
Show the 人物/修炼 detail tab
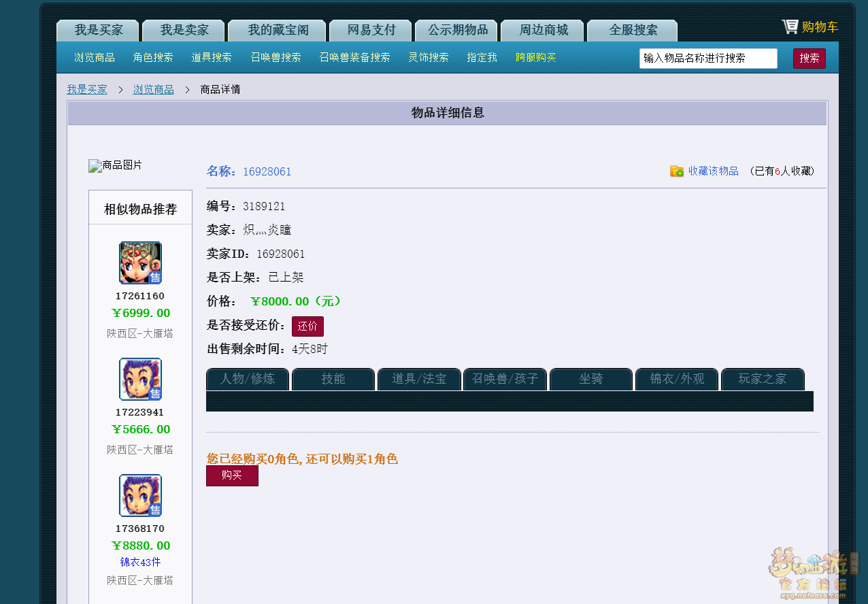(248, 379)
